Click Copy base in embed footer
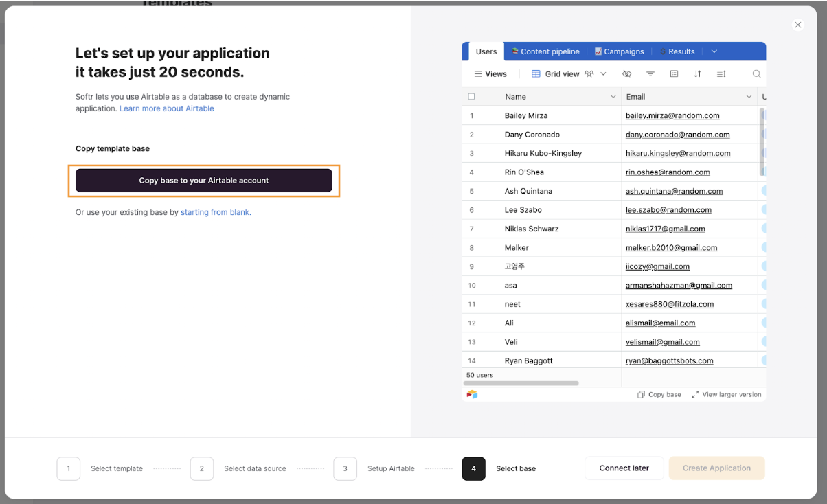Image resolution: width=827 pixels, height=504 pixels. (659, 395)
